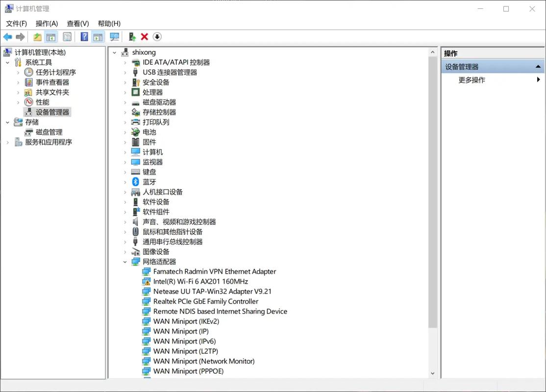The image size is (546, 392).
Task: Click the up one level folder icon
Action: coord(37,37)
